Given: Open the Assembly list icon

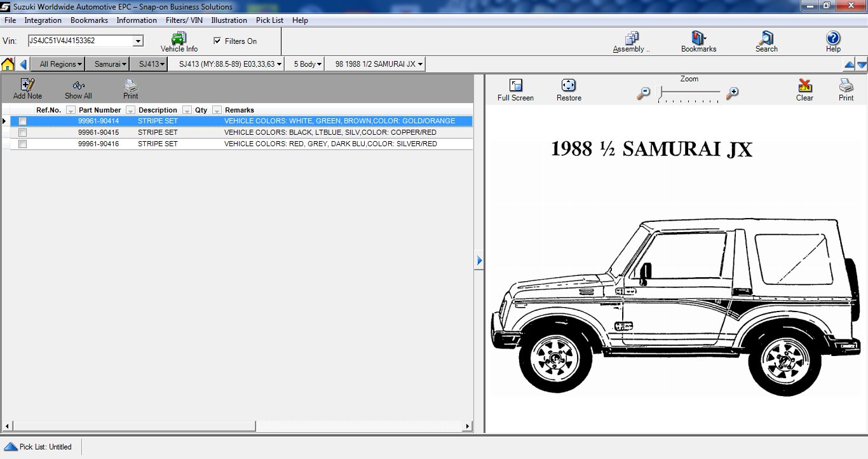Looking at the screenshot, I should pyautogui.click(x=632, y=38).
